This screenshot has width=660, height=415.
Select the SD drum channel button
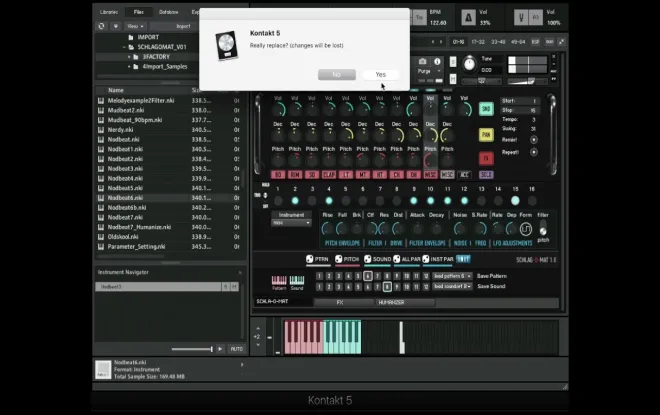point(312,175)
